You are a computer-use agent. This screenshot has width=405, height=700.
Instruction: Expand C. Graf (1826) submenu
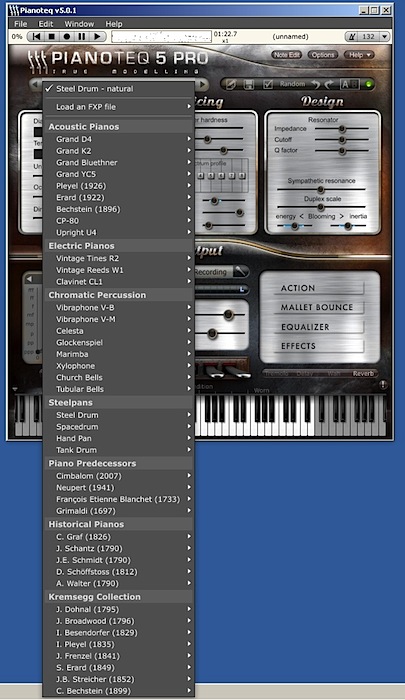tap(118, 537)
